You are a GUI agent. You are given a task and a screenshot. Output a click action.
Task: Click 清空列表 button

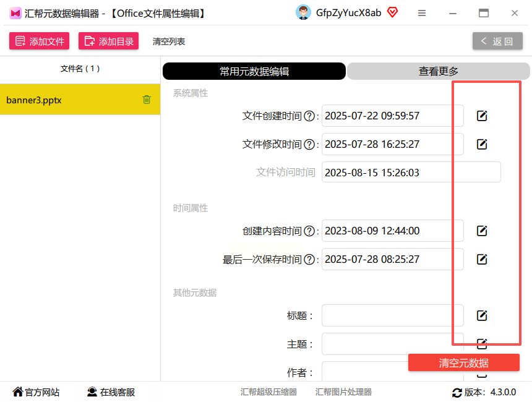coord(169,41)
